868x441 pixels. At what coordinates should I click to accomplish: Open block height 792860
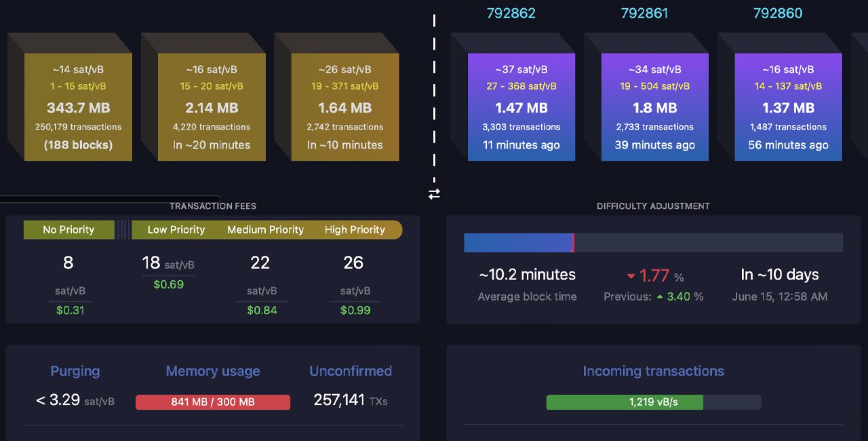(x=778, y=12)
